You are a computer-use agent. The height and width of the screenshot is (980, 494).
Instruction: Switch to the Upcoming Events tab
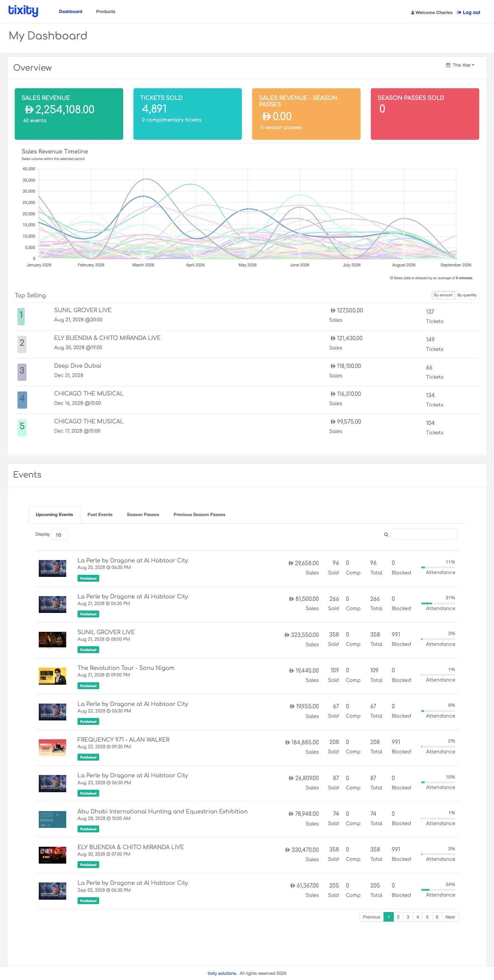coord(54,514)
